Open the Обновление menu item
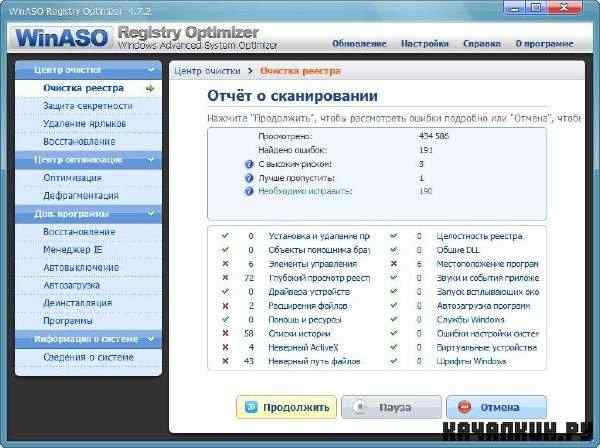This screenshot has width=600, height=448. click(359, 44)
